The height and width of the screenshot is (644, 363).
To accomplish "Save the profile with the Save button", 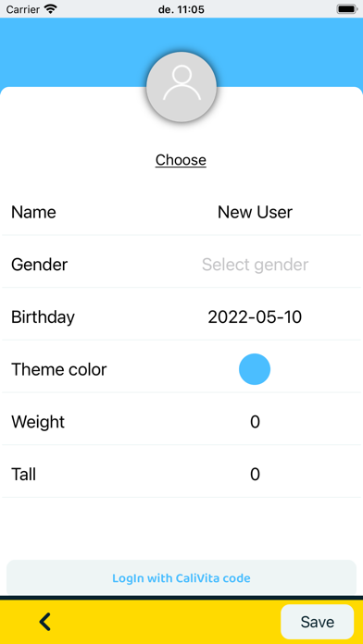I will point(317,622).
